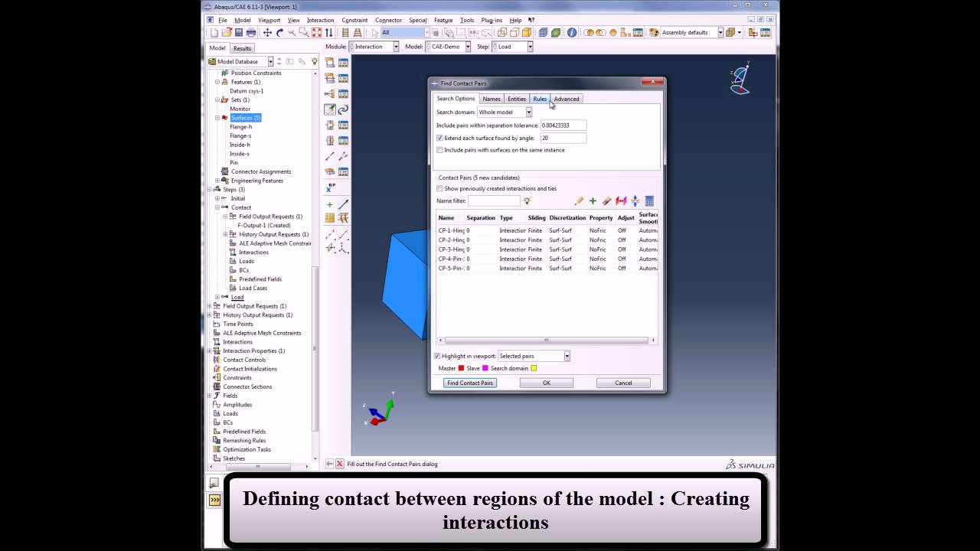The image size is (980, 551).
Task: Switch to the Rules tab
Action: [540, 99]
